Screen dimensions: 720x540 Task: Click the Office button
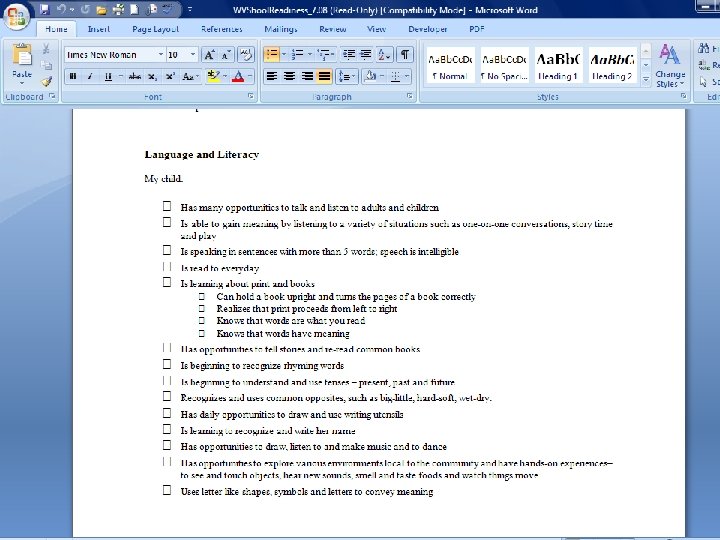(x=17, y=17)
